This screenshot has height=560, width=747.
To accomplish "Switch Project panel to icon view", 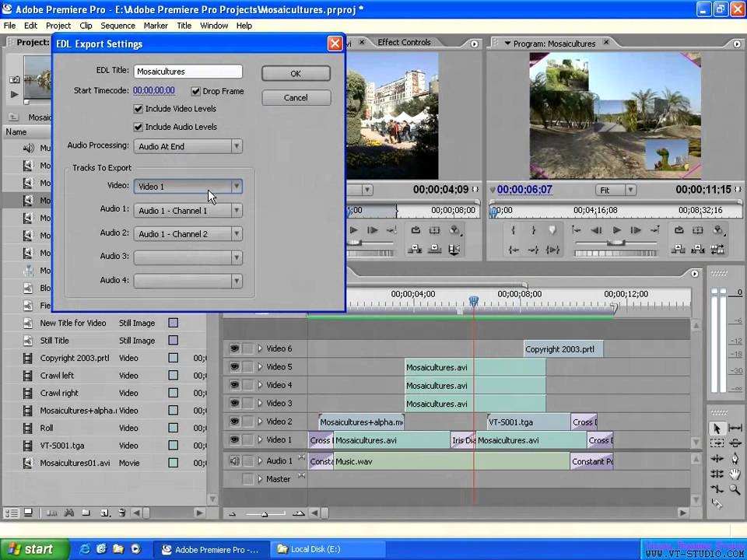I will pos(28,513).
